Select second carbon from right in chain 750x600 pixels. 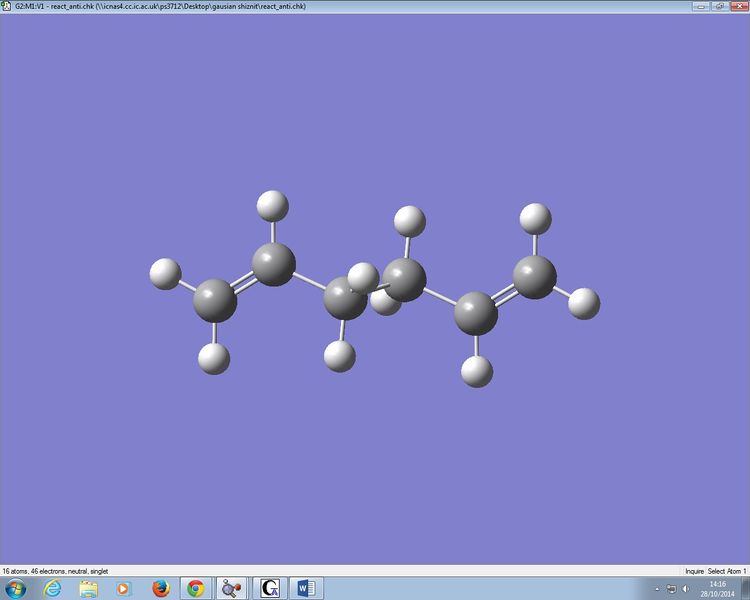[x=475, y=313]
